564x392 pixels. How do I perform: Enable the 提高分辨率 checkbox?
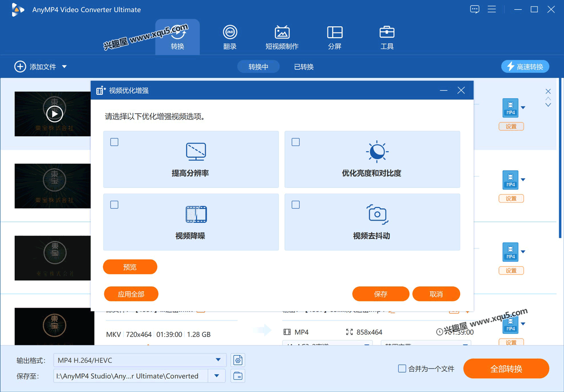point(114,142)
